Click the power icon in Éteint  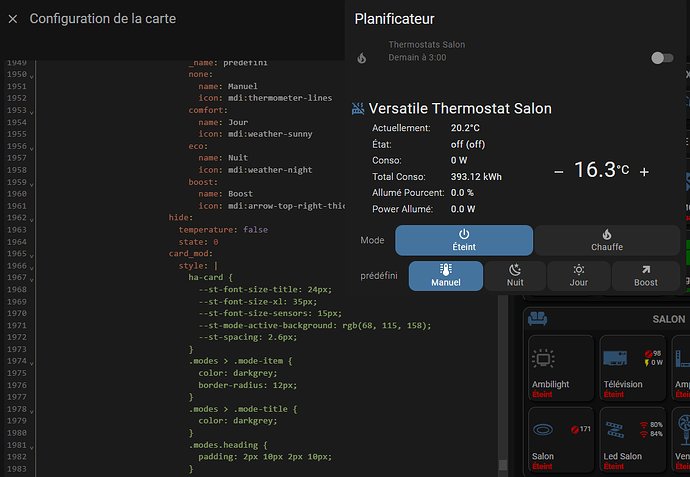[464, 234]
